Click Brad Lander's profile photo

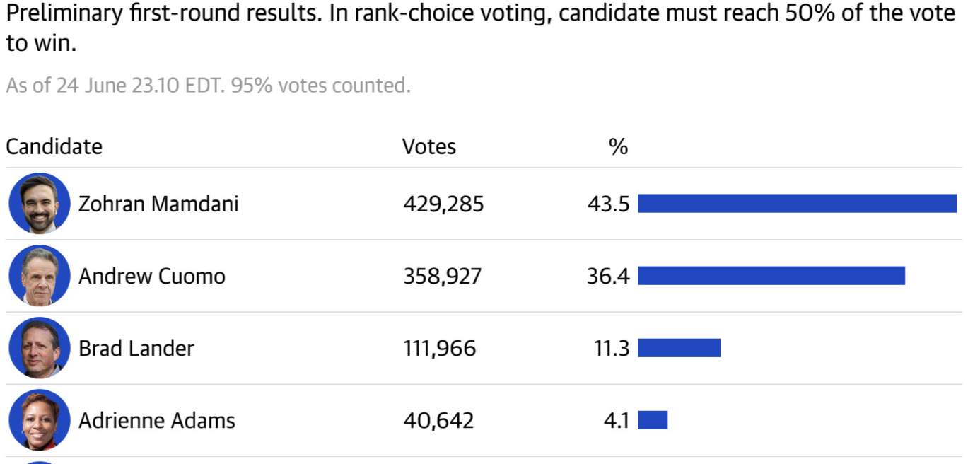coord(40,348)
